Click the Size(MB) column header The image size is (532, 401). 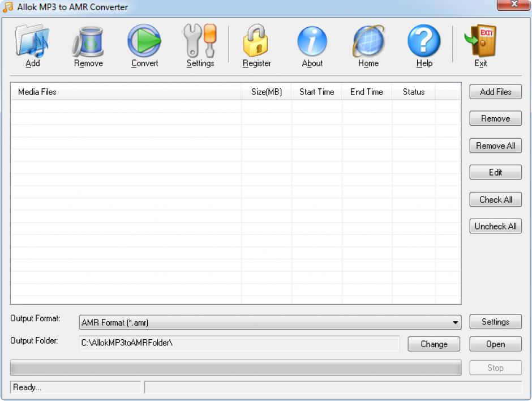pos(267,92)
